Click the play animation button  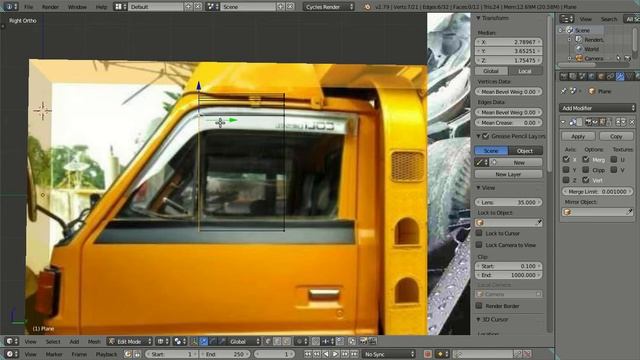click(335, 354)
